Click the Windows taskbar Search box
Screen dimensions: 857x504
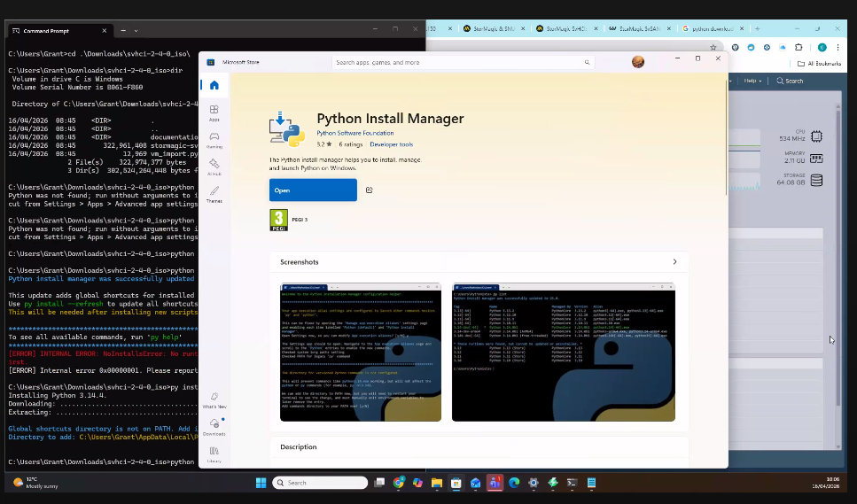point(320,483)
